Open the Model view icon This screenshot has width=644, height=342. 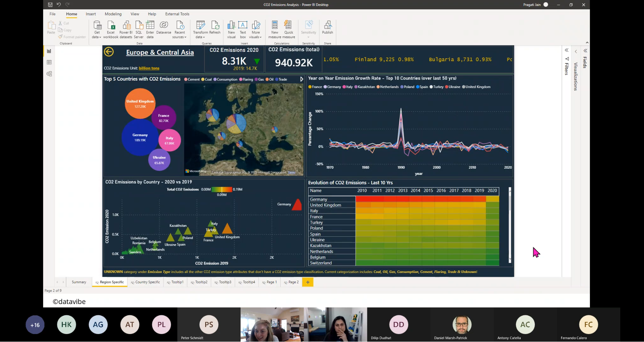tap(49, 74)
